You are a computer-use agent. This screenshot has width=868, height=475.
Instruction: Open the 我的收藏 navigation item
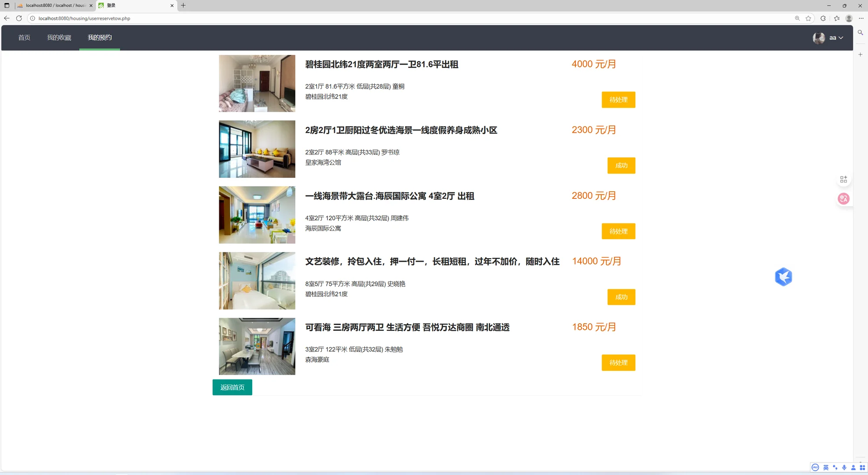coord(59,37)
